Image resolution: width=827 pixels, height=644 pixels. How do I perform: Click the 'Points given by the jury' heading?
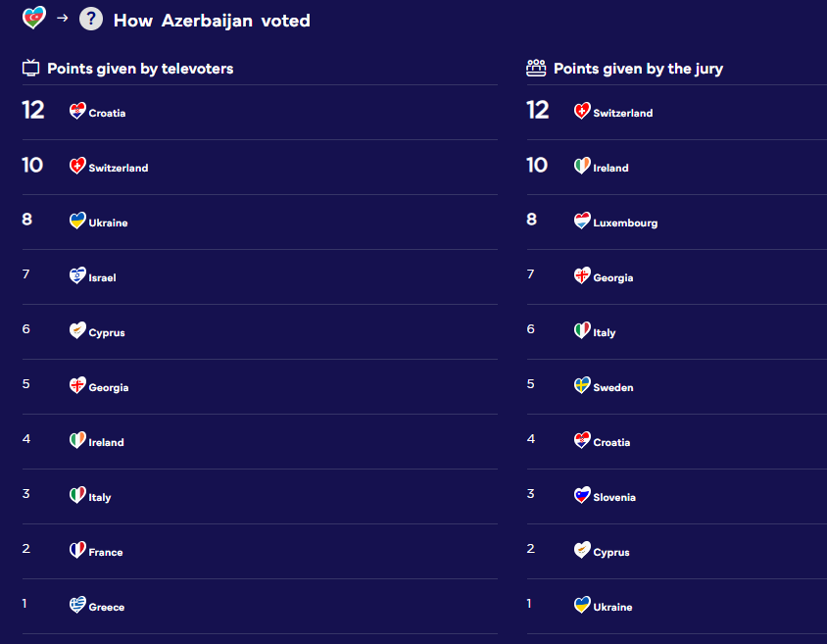coord(638,69)
